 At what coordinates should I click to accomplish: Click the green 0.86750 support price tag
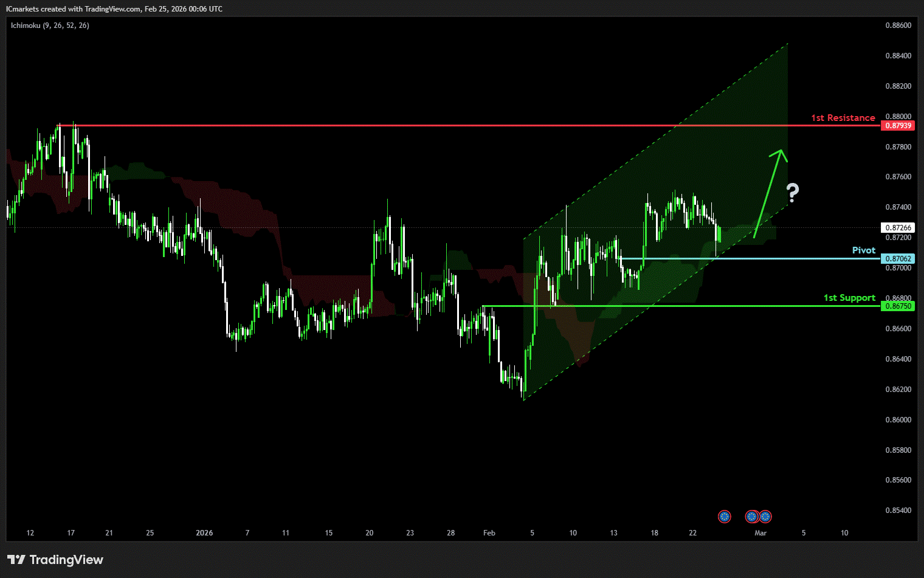898,306
